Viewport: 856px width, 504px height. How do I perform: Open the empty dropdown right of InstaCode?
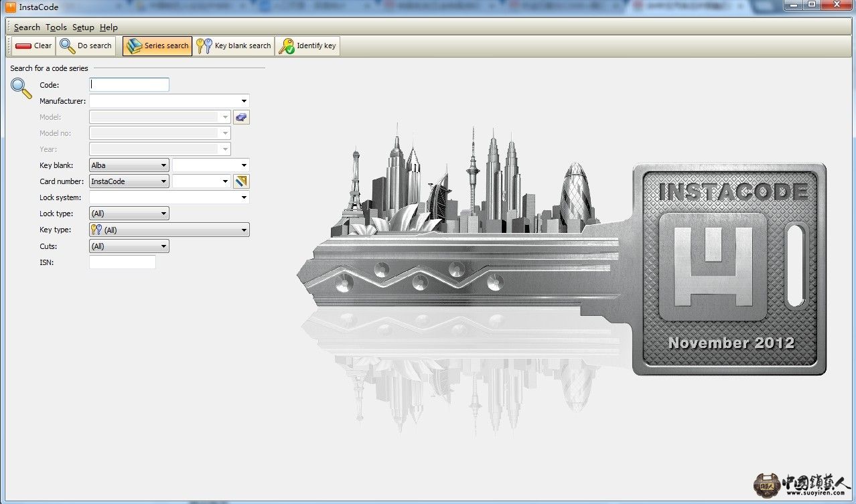click(202, 181)
